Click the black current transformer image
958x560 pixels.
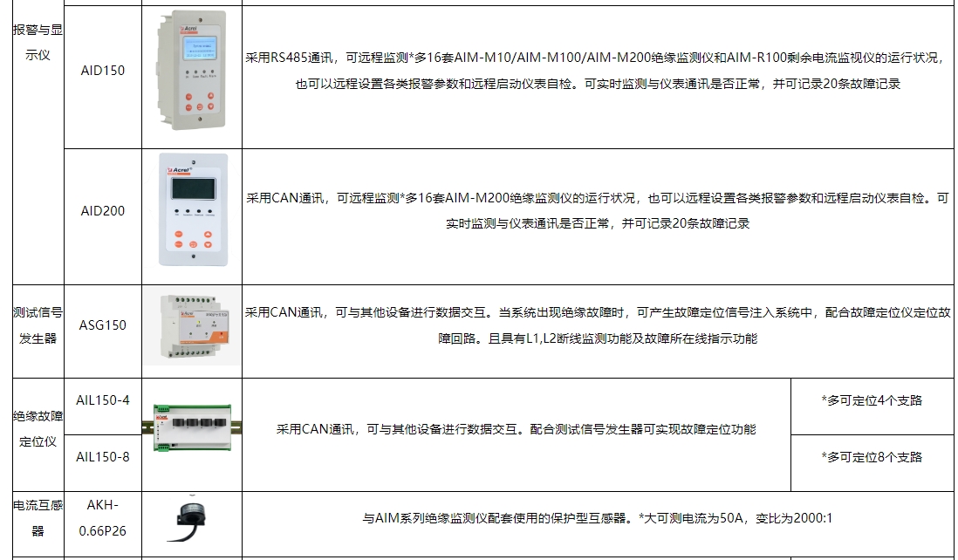(x=190, y=520)
